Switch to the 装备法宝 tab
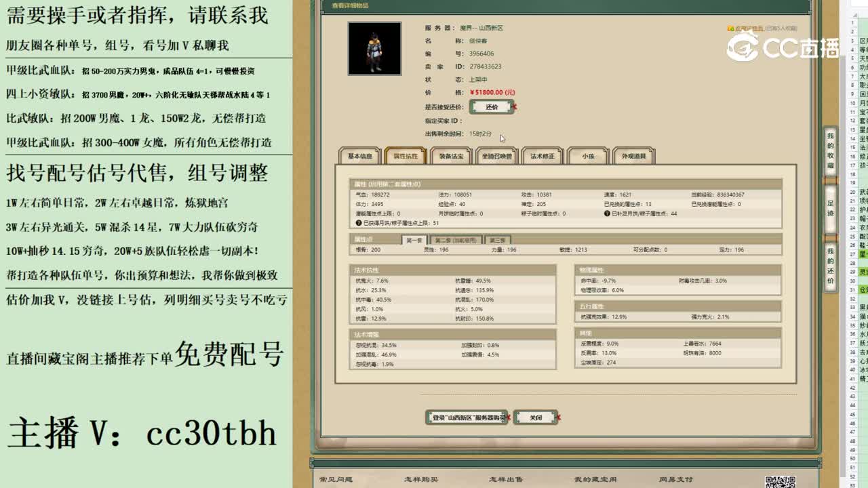This screenshot has height=488, width=868. point(449,156)
